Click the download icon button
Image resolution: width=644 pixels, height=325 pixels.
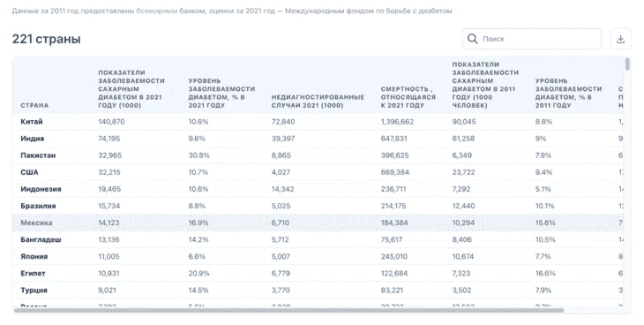620,39
